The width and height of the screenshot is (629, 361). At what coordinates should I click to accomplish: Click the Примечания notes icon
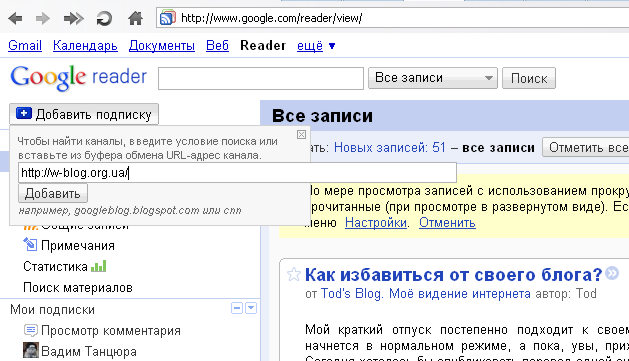click(x=30, y=244)
